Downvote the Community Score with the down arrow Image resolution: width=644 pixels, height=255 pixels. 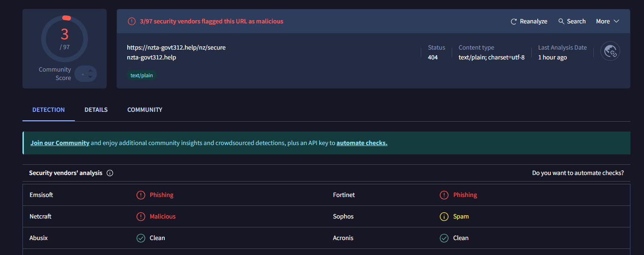91,77
